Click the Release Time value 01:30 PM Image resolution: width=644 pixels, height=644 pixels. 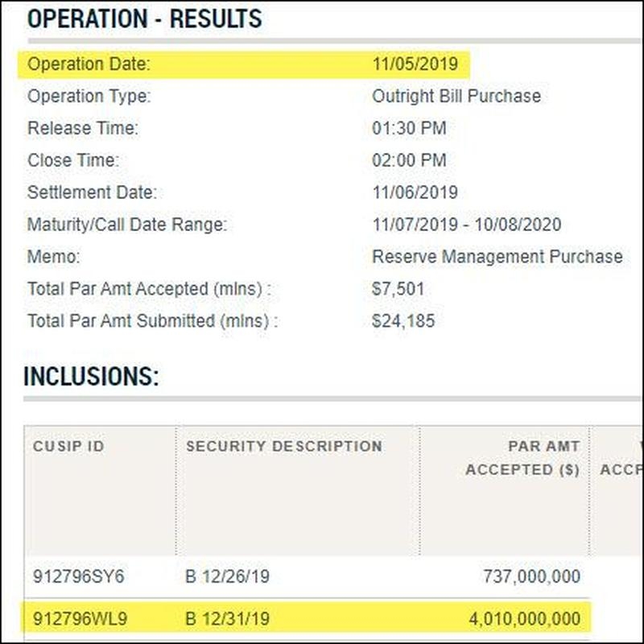[x=409, y=129]
